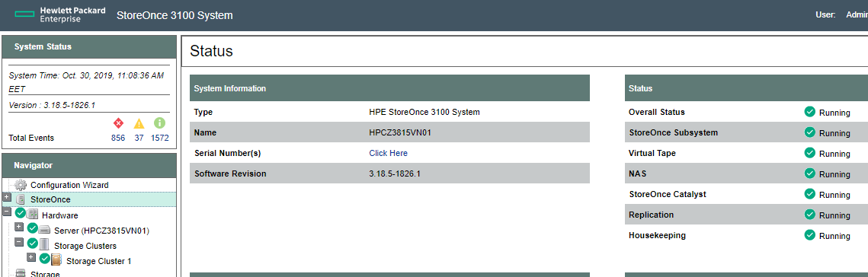Select Storage Cluster 1 in Navigator
Image resolution: width=868 pixels, height=277 pixels.
click(98, 261)
